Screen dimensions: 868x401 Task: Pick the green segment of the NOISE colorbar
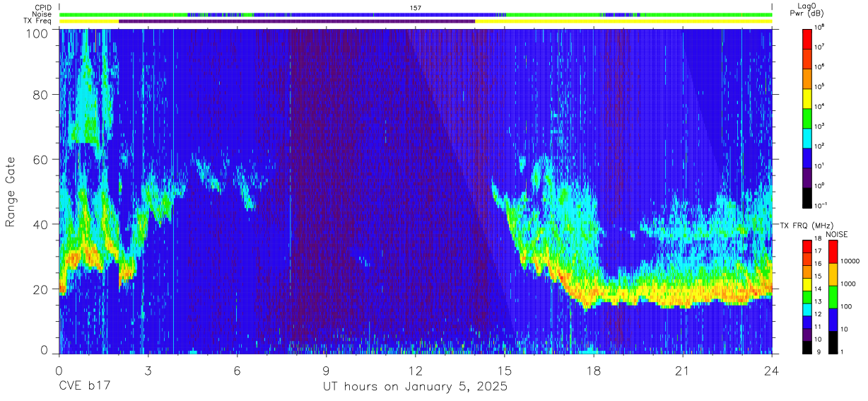(x=833, y=297)
